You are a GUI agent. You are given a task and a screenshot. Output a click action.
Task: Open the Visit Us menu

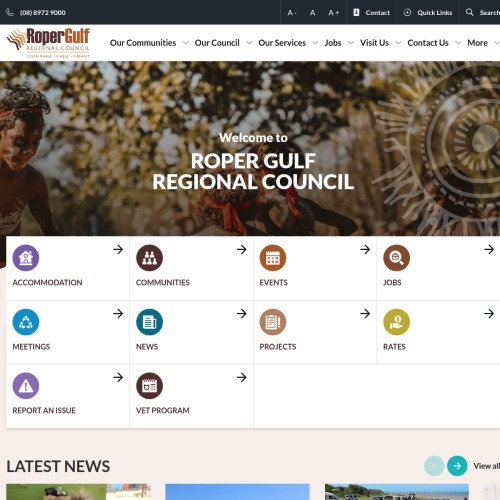[x=374, y=43]
